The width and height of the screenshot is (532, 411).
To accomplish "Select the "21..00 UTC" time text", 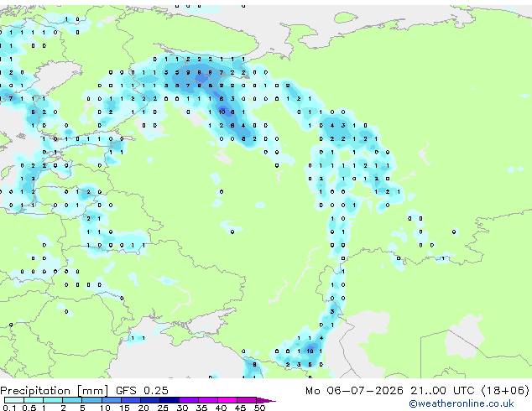I will 442,391.
